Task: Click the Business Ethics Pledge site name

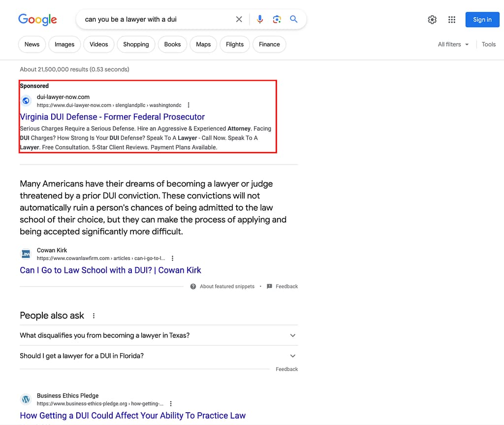Action: point(67,395)
